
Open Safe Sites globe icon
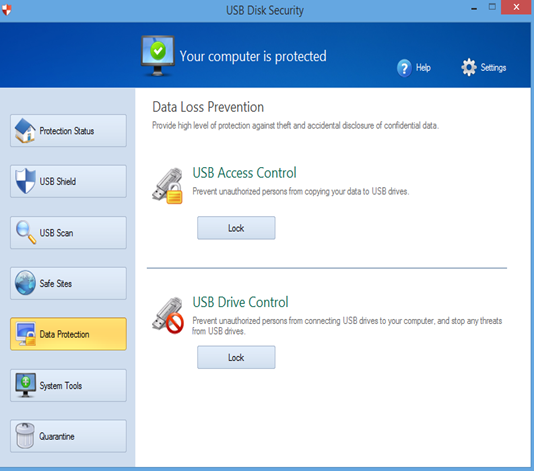pos(25,283)
